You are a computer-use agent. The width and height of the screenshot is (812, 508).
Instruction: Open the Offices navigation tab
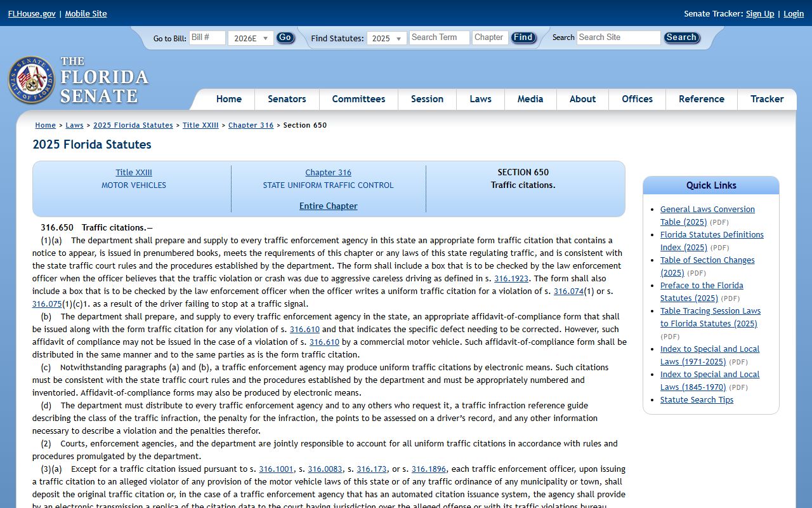point(637,99)
